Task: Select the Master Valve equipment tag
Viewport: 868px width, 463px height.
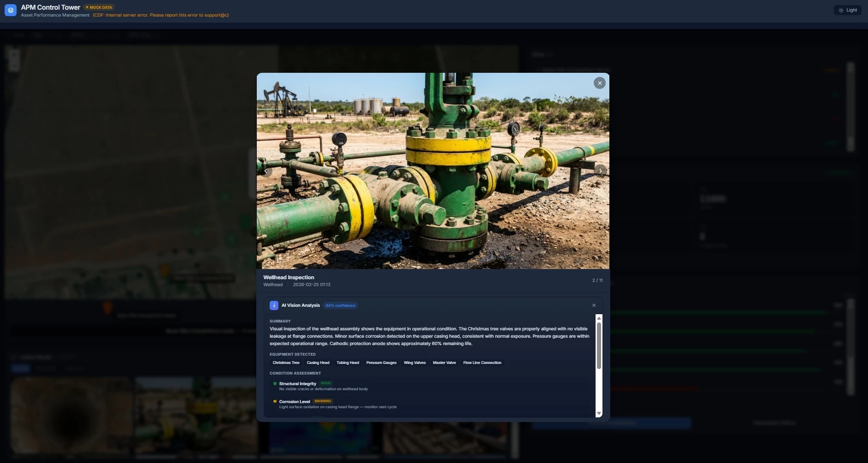Action: tap(444, 363)
